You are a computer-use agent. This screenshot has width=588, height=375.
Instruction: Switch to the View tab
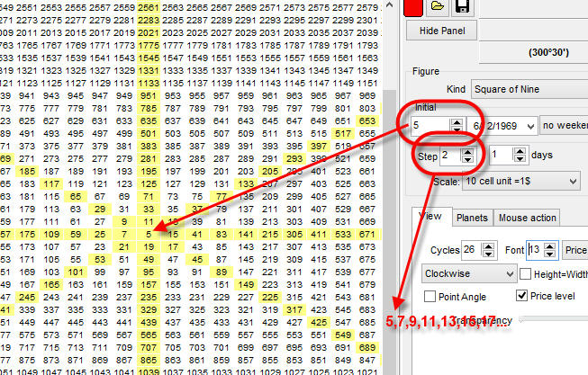(x=431, y=217)
